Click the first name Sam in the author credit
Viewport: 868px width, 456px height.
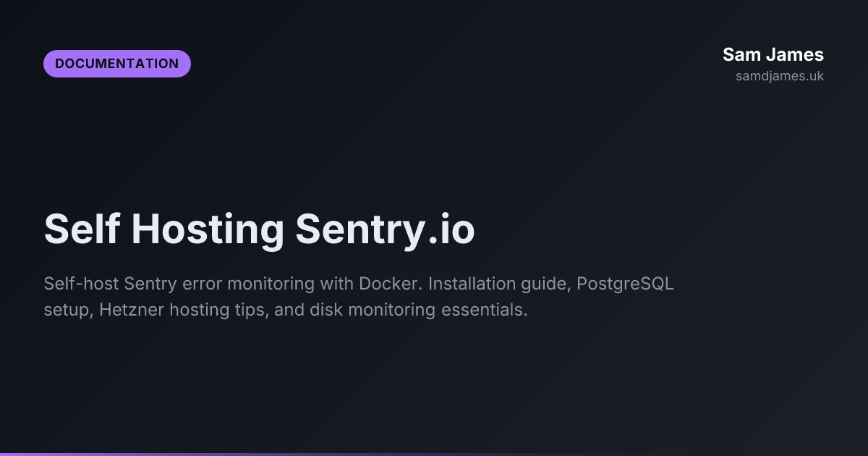pyautogui.click(x=740, y=54)
